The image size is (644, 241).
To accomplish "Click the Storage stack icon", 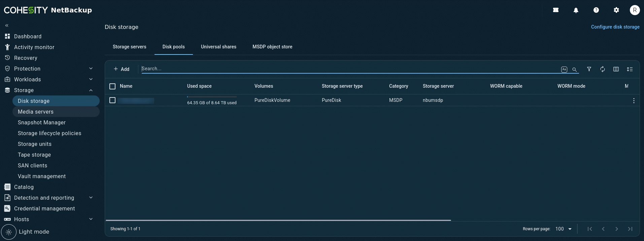I will pyautogui.click(x=7, y=90).
